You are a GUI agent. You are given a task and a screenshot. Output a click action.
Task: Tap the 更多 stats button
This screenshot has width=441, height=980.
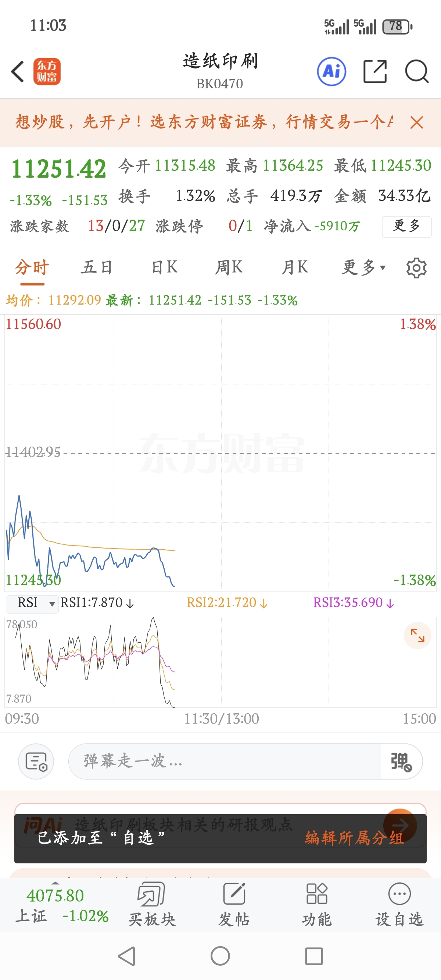(406, 226)
